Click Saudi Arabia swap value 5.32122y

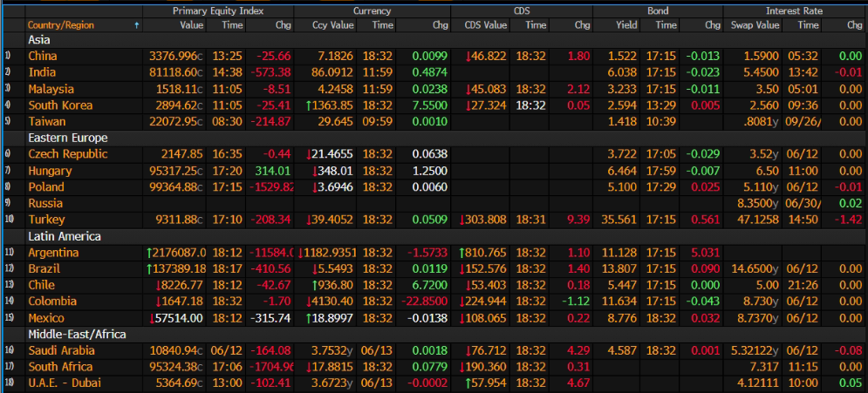[755, 350]
